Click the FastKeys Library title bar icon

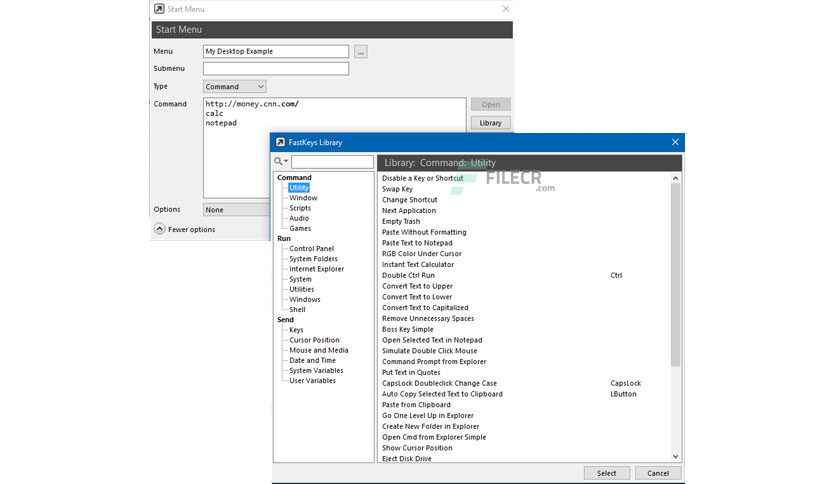point(280,142)
